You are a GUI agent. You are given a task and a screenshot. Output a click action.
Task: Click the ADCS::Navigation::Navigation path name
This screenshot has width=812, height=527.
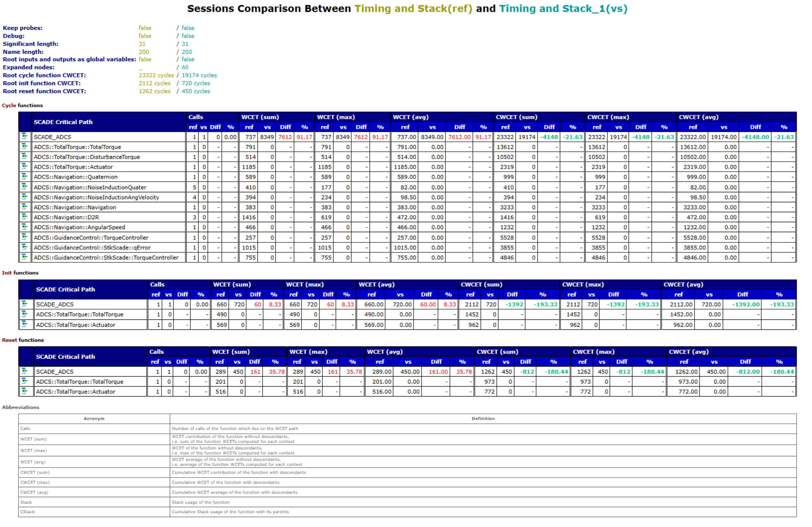click(75, 207)
